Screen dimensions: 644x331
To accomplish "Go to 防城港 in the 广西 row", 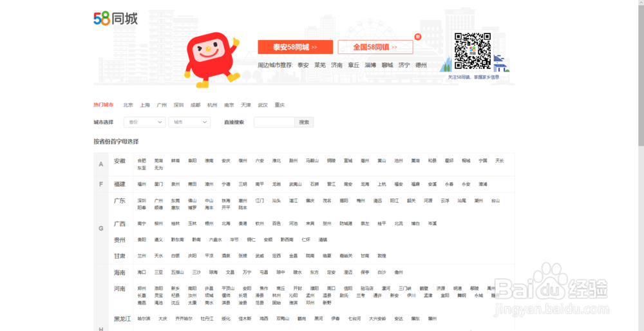I will tap(346, 224).
